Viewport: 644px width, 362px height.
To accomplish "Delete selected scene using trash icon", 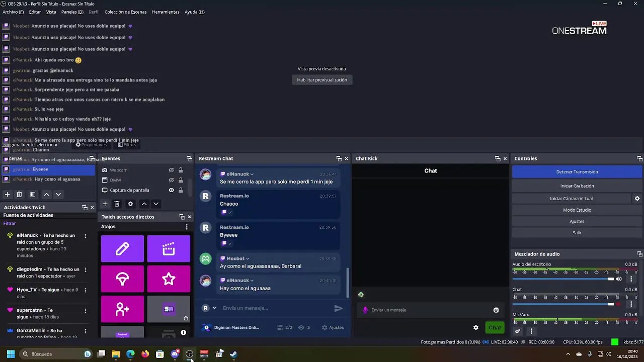I will pos(19,195).
